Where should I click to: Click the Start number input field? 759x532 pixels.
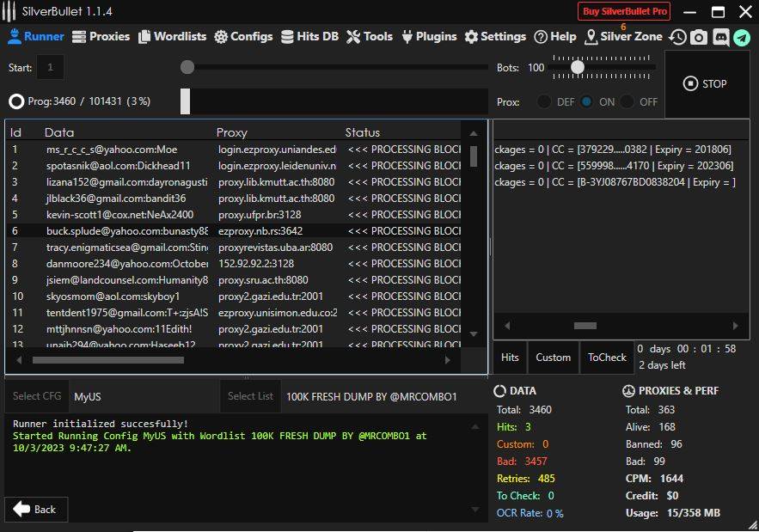[50, 67]
